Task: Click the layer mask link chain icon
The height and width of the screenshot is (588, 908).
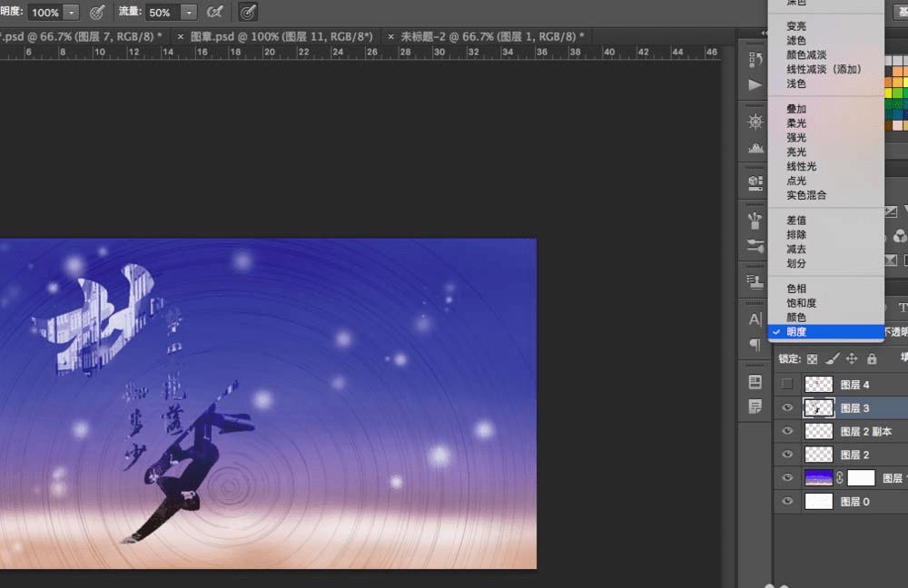Action: 840,478
